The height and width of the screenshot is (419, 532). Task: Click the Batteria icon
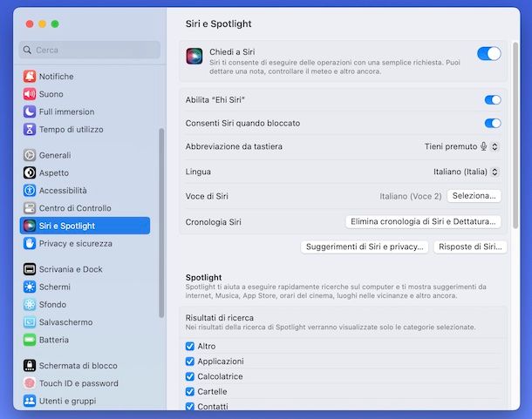click(30, 340)
